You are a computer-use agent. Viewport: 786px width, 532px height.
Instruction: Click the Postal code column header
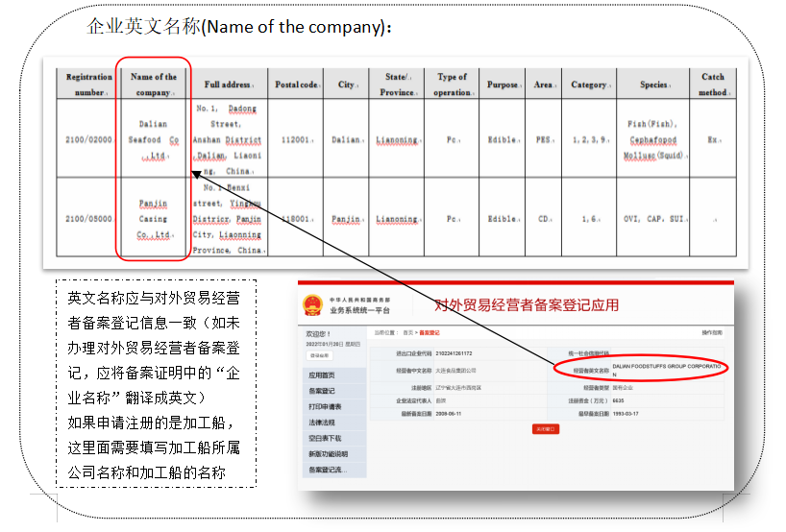pyautogui.click(x=297, y=85)
